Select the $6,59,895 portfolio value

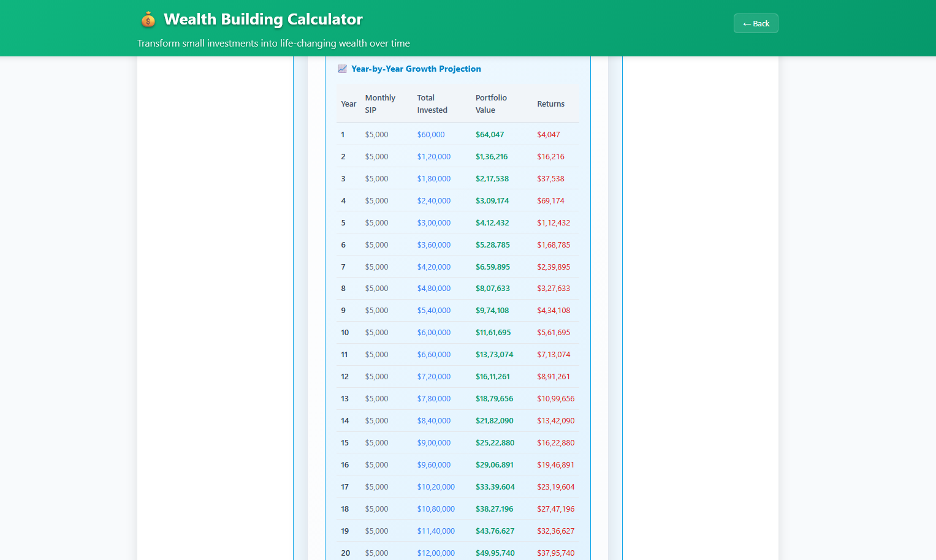click(x=493, y=267)
